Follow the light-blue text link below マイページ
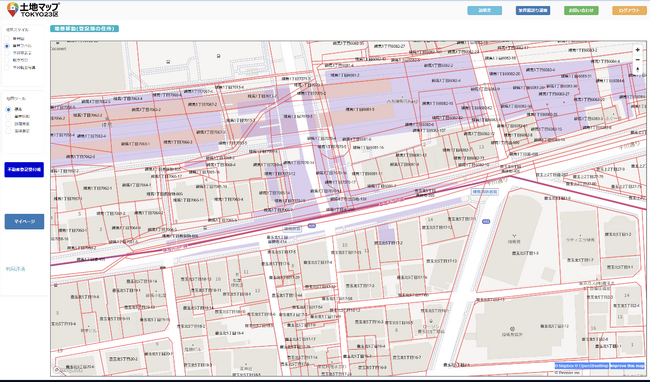The height and width of the screenshot is (382, 650). [15, 269]
